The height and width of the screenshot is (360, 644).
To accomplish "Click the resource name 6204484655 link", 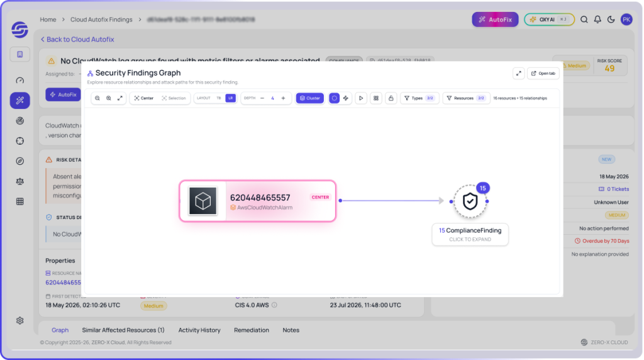I will coord(64,283).
